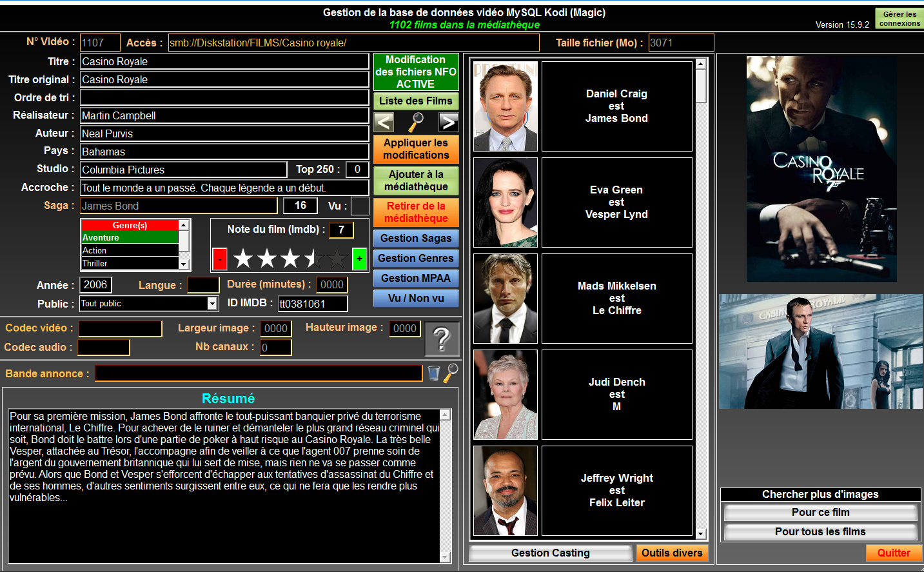This screenshot has width=924, height=572.
Task: Click Daniel Craig est James Bond text
Action: pyautogui.click(x=616, y=106)
